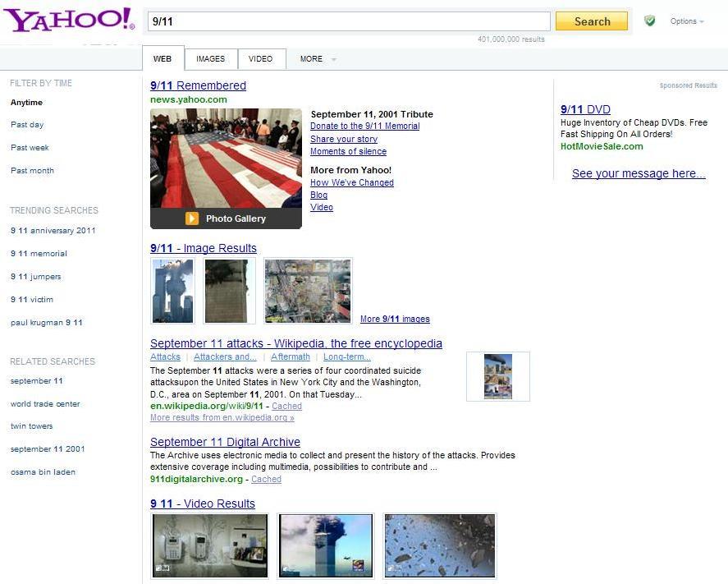Search trending paul krugman 9 11
The width and height of the screenshot is (728, 584).
pyautogui.click(x=47, y=323)
